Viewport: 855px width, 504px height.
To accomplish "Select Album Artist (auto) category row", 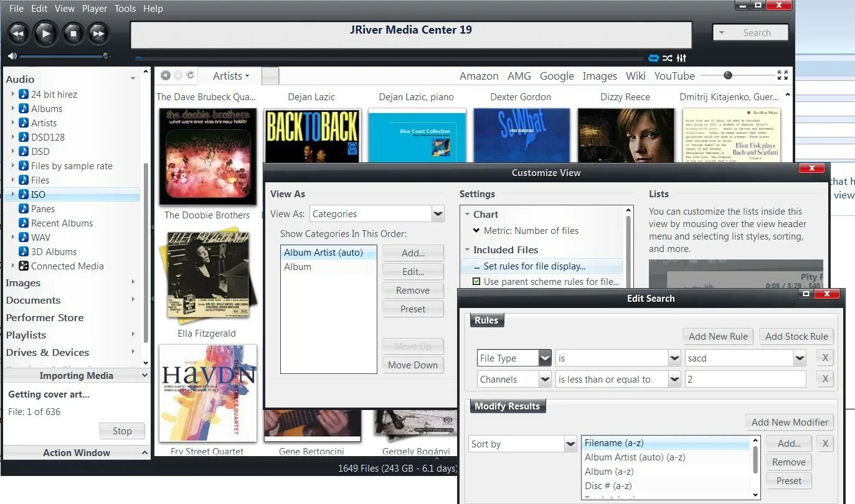I will [x=328, y=253].
